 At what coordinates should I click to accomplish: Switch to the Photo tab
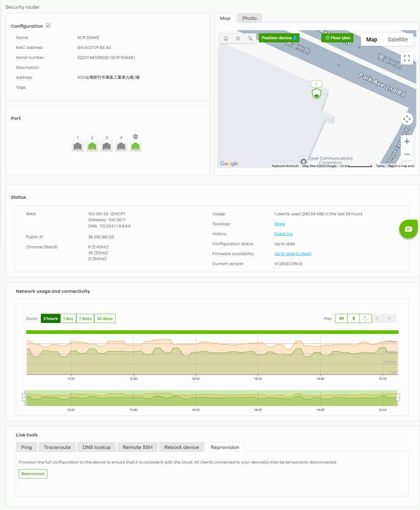point(249,18)
